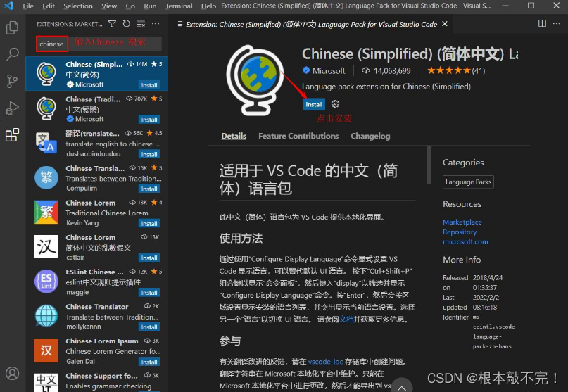Click the 14,063,699 install count

392,70
